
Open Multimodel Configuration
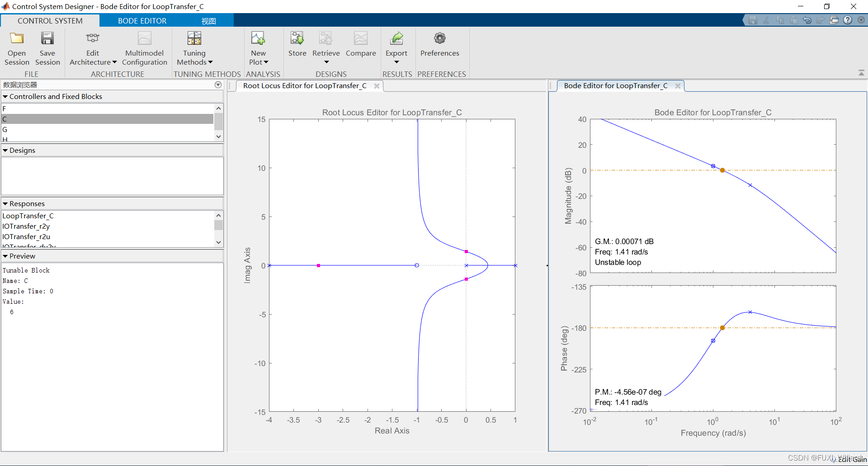click(x=145, y=48)
